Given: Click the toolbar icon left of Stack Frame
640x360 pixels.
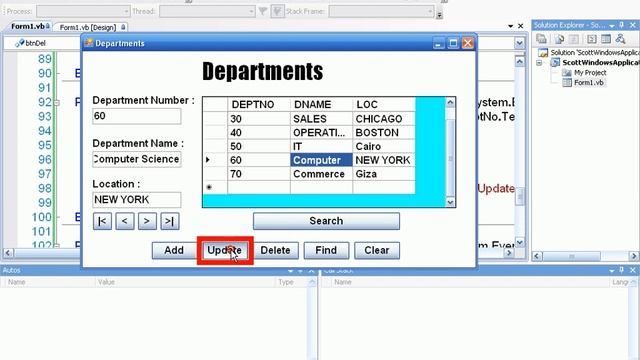Looking at the screenshot, I should (277, 11).
